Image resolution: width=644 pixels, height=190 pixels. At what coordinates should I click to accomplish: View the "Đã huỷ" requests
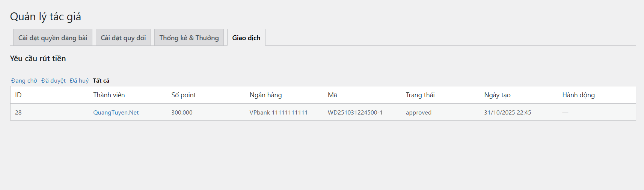tap(79, 81)
